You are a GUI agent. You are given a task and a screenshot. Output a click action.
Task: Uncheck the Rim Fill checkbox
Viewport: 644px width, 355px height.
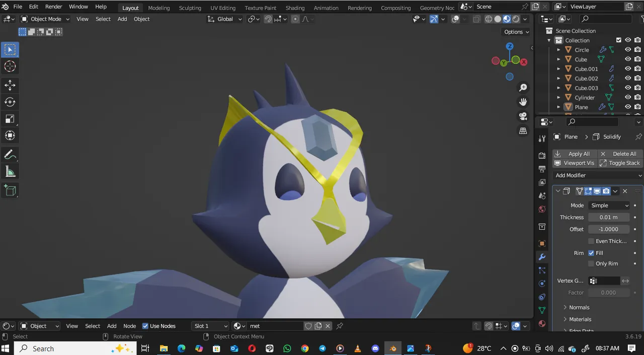pos(591,253)
